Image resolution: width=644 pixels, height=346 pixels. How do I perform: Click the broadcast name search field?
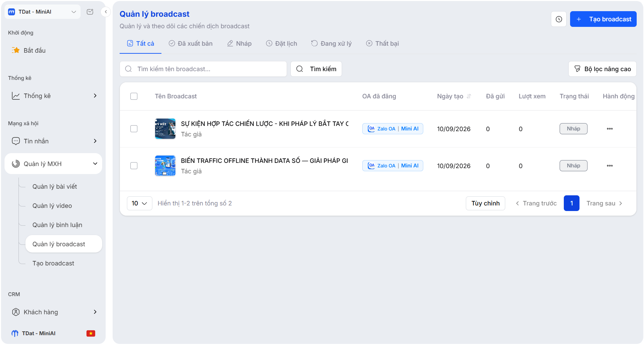click(x=203, y=69)
